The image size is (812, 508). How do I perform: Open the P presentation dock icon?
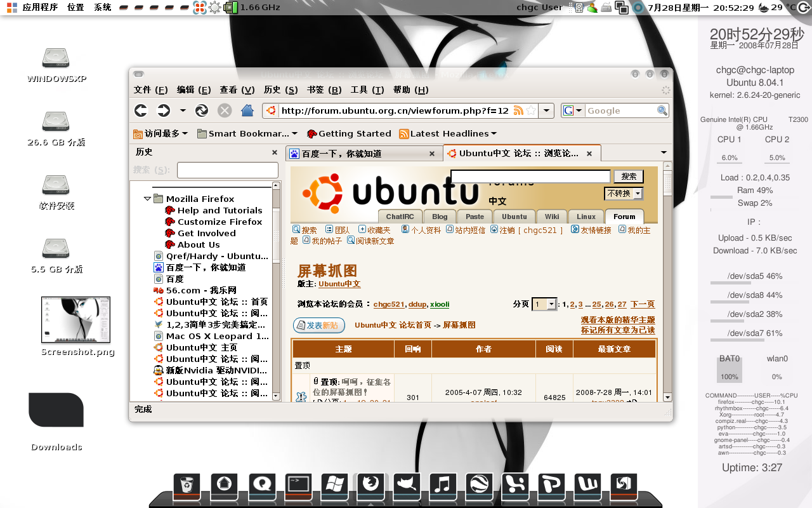click(x=551, y=486)
